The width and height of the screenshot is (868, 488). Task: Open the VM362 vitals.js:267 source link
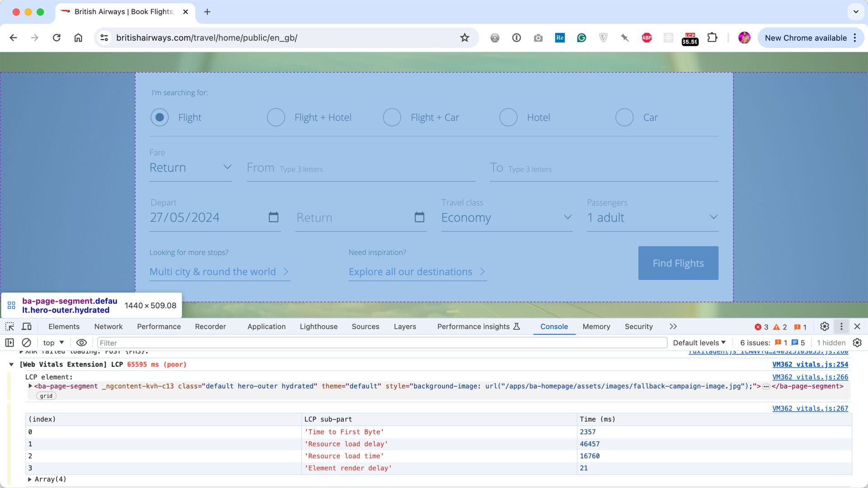810,408
